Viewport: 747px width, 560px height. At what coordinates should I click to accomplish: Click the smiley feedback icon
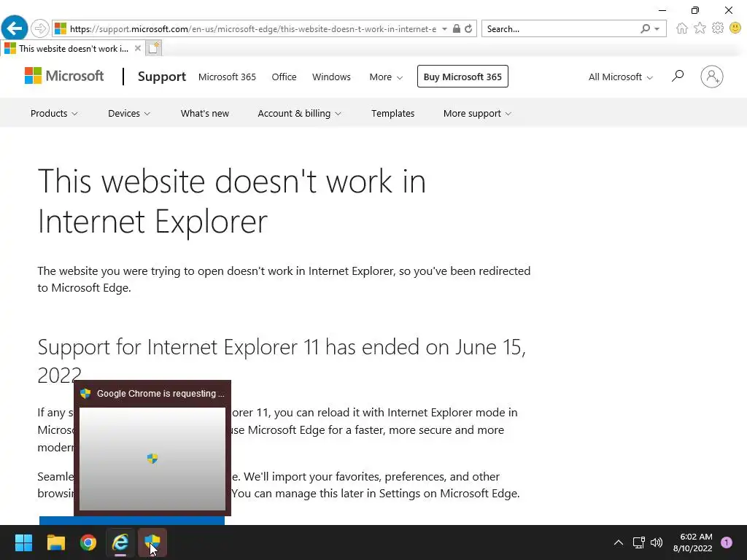[735, 28]
